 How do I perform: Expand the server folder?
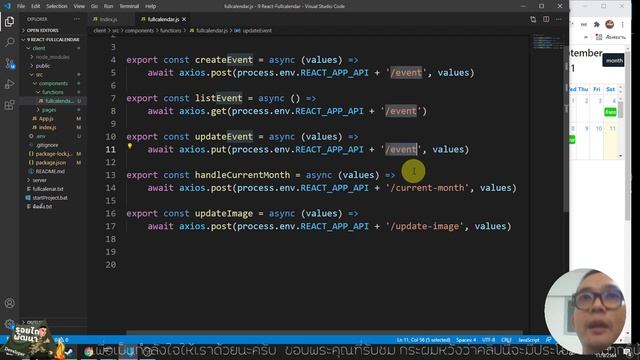39,180
